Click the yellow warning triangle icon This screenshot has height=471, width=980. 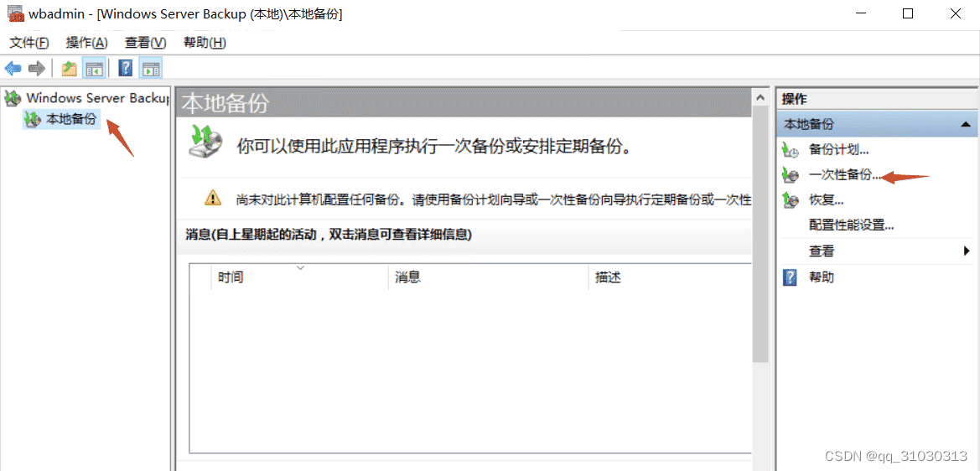[x=212, y=198]
